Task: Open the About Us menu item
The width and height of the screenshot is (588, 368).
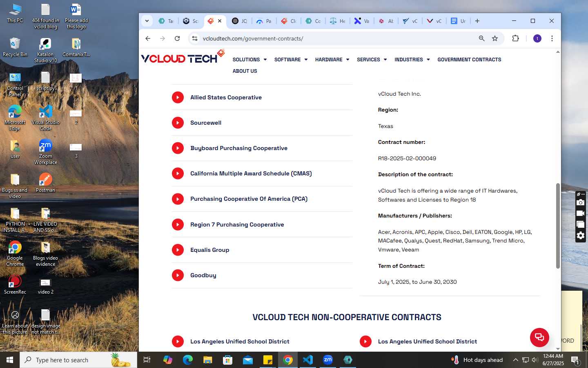Action: pyautogui.click(x=245, y=71)
